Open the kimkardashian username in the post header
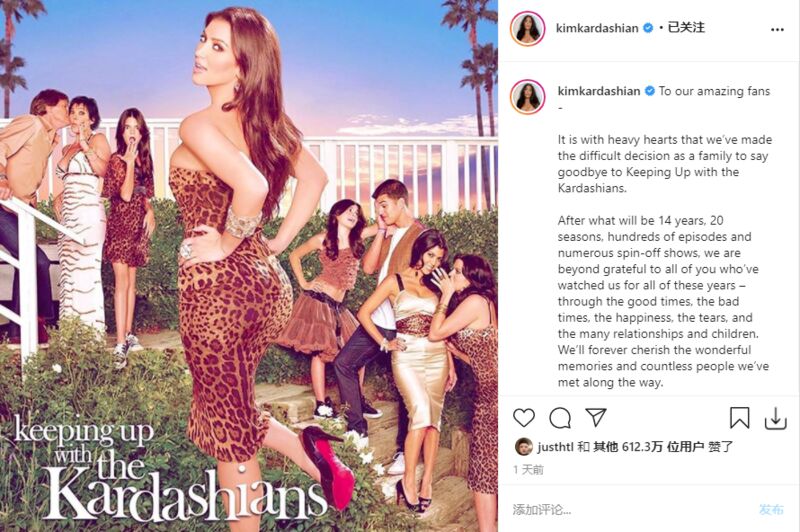800x532 pixels. (597, 28)
